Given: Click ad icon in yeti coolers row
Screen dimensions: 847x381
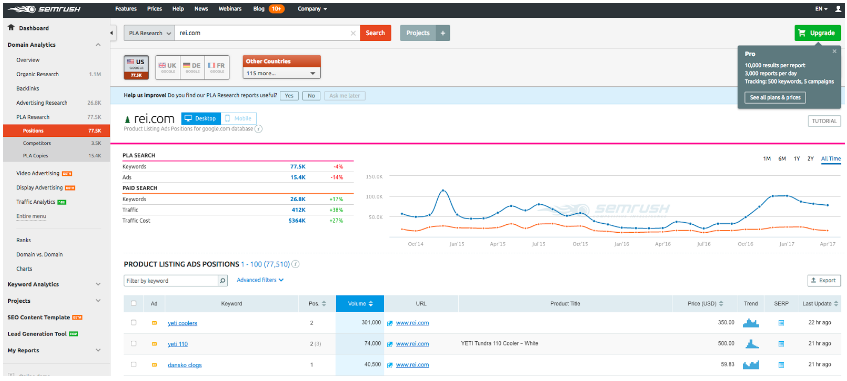Looking at the screenshot, I should tap(154, 323).
